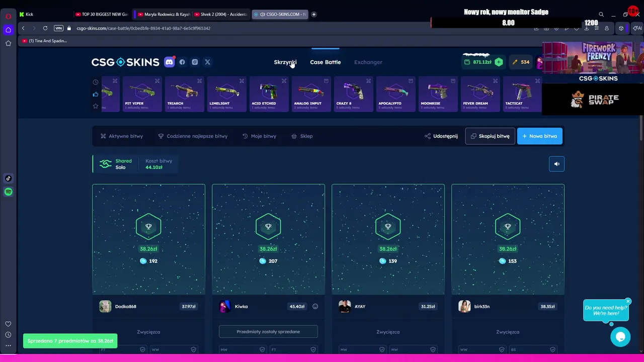Screen dimensions: 644x362
Task: Click the LIMELIGHT drop card
Action: pos(227,94)
